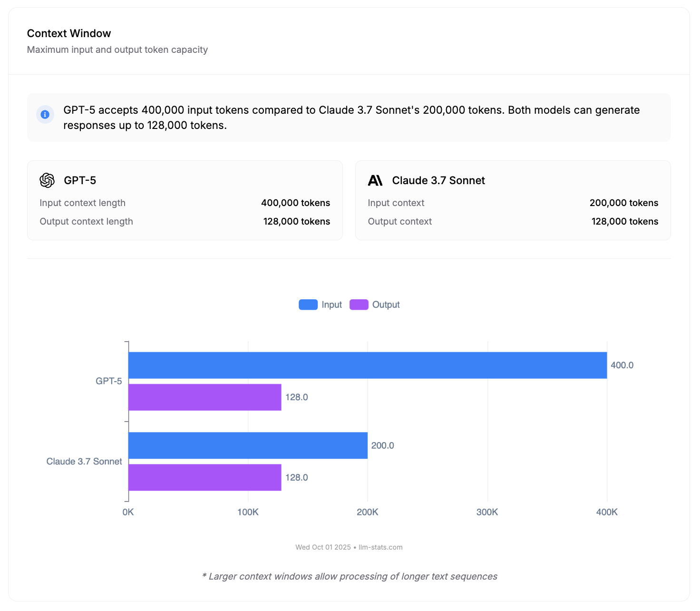Viewport: 700px width, 611px height.
Task: Click the OpenAI logo beside GPT-5
Action: click(47, 180)
